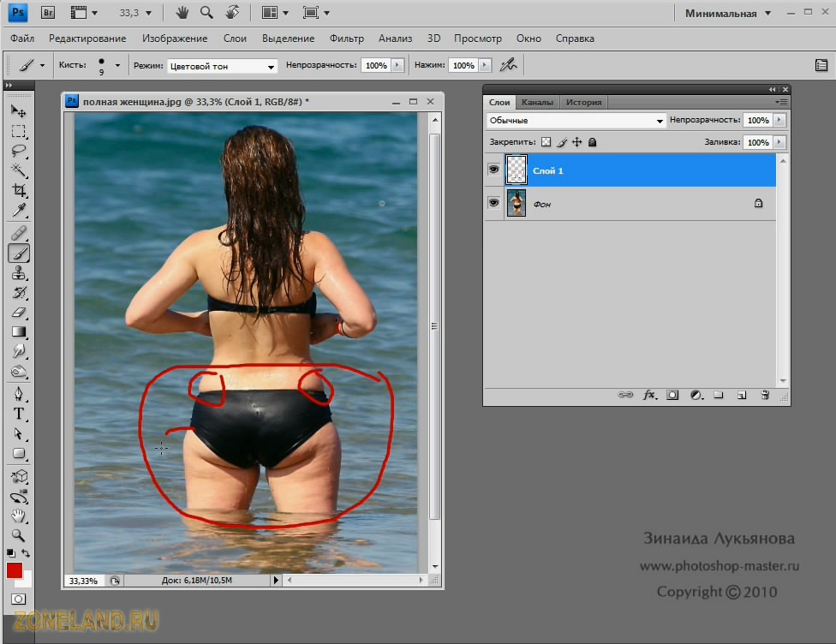
Task: Create a new layer group
Action: [x=719, y=395]
